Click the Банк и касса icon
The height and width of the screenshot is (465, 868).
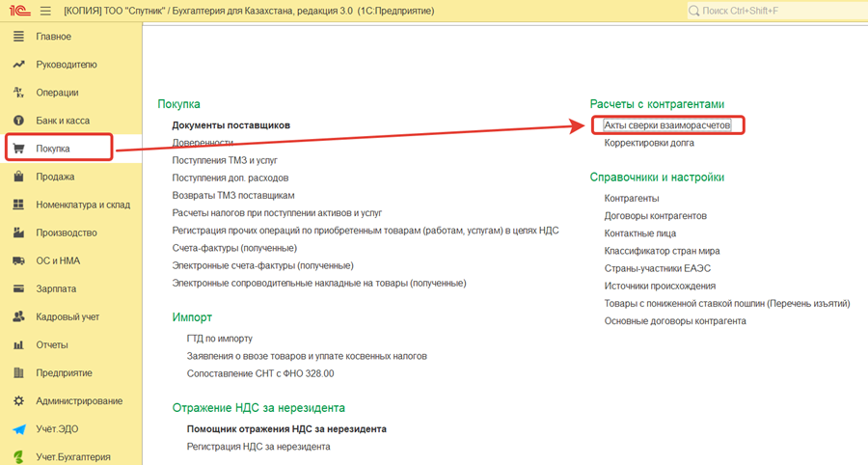17,121
